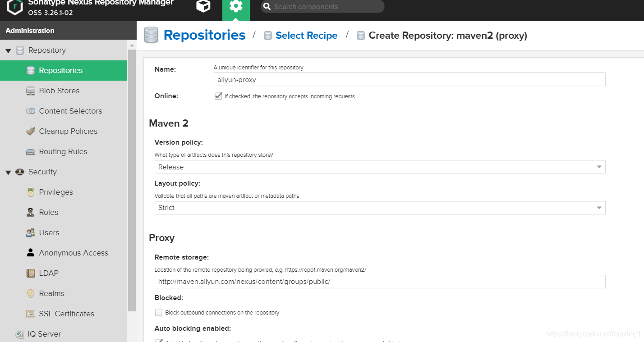This screenshot has height=342, width=644.
Task: Open Routing Rules page
Action: pos(63,152)
